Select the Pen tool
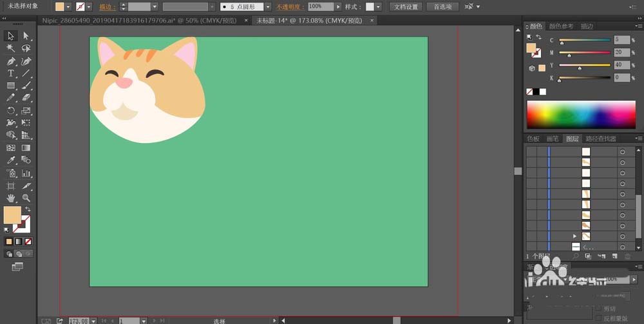Image resolution: width=644 pixels, height=324 pixels. coord(11,61)
